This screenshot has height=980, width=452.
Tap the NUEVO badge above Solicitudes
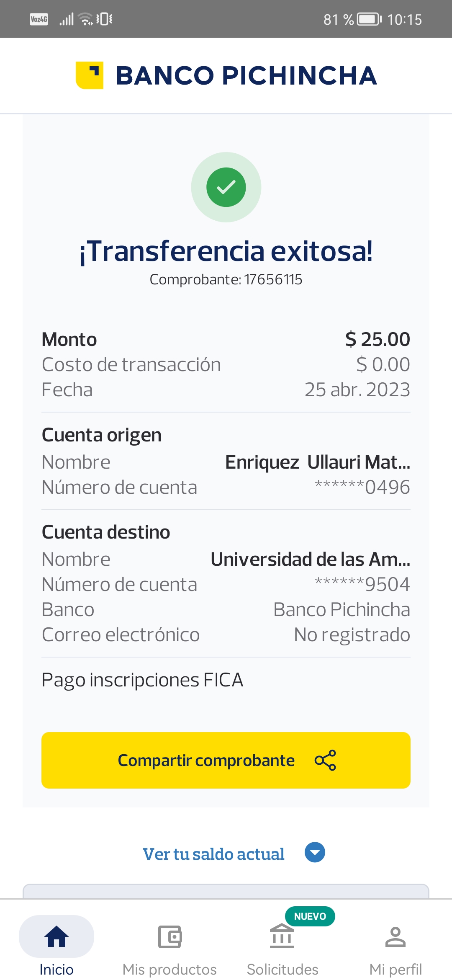coord(310,916)
